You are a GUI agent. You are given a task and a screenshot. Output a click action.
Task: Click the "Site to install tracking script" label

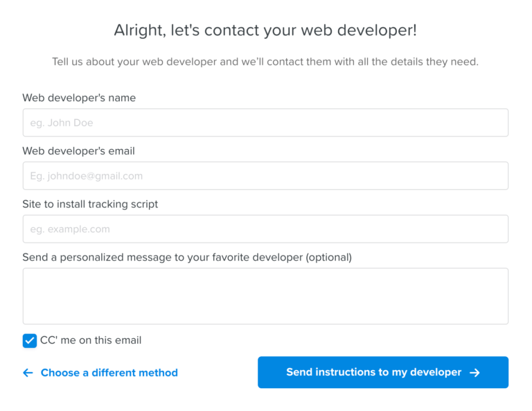pos(90,204)
